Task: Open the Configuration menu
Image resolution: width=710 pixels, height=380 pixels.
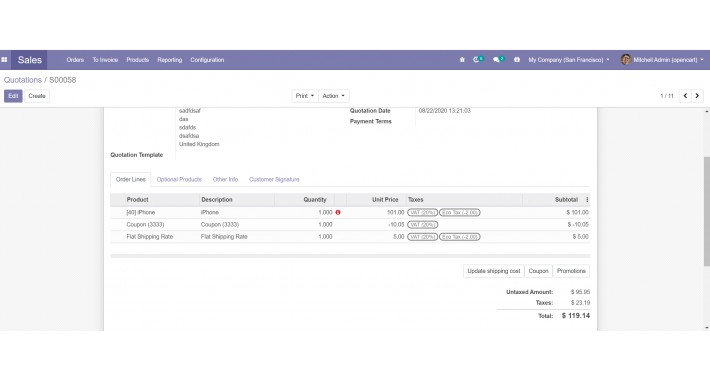Action: (207, 60)
